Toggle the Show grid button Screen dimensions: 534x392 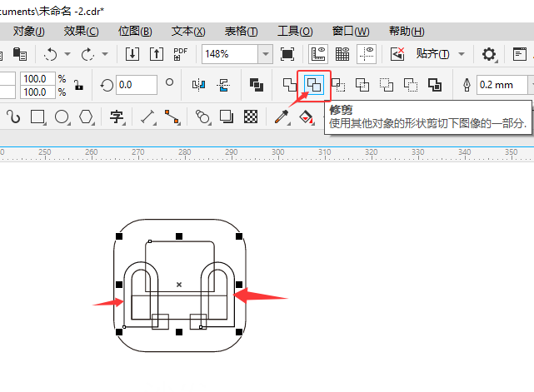tap(342, 54)
